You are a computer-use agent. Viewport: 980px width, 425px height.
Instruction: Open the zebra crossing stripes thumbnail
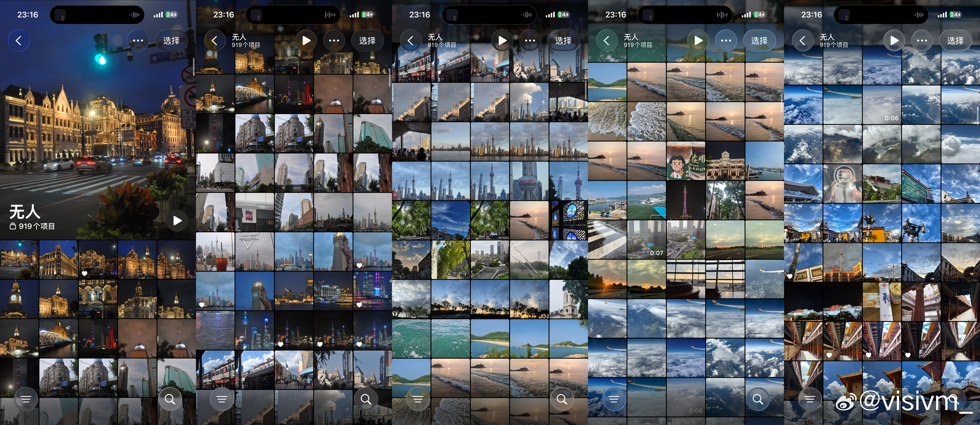coord(607,240)
